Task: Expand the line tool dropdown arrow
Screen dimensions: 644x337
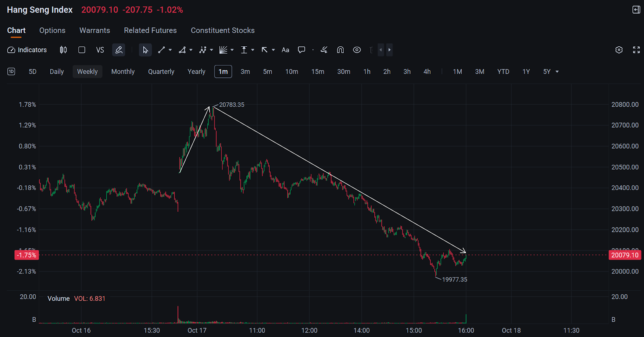Action: click(170, 50)
